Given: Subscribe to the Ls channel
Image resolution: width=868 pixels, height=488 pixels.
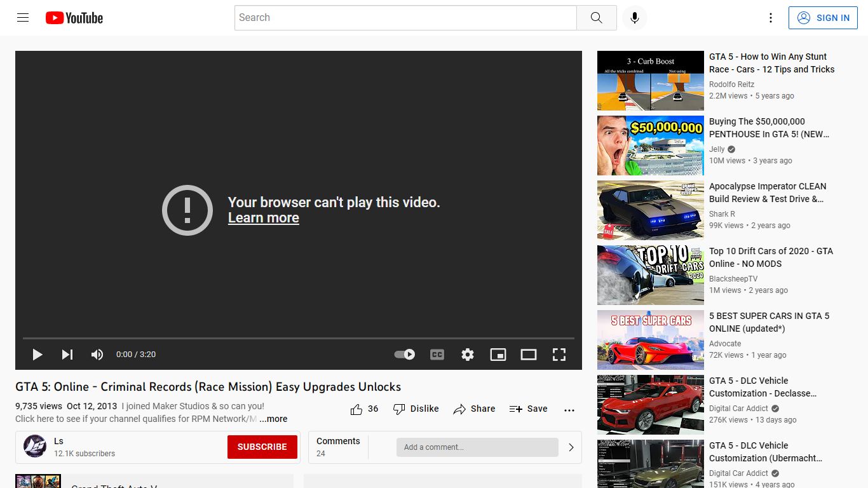Looking at the screenshot, I should click(262, 447).
